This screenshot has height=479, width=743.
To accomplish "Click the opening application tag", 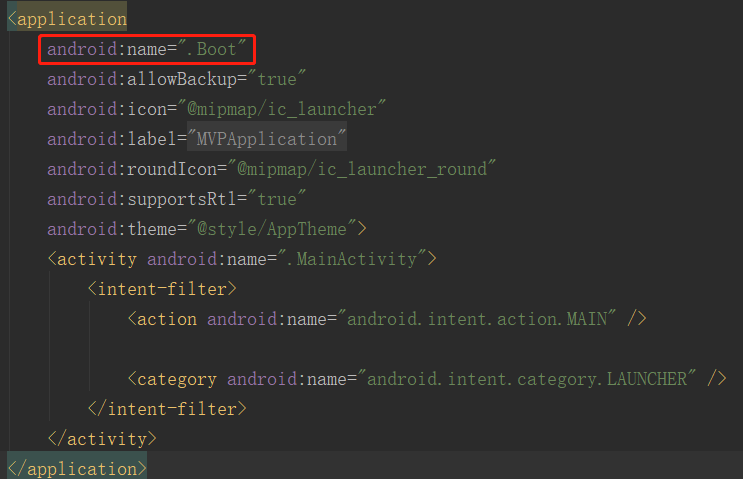I will click(x=67, y=19).
